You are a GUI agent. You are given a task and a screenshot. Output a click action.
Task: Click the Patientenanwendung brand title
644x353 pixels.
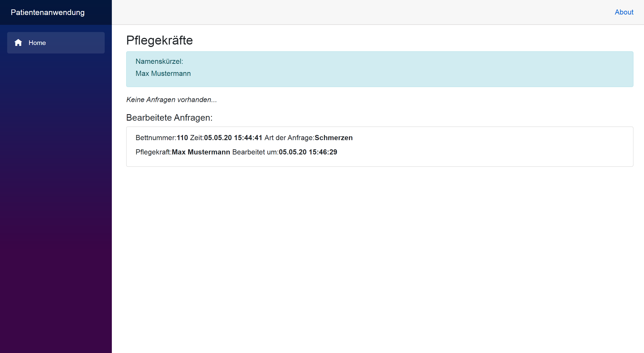(x=48, y=12)
